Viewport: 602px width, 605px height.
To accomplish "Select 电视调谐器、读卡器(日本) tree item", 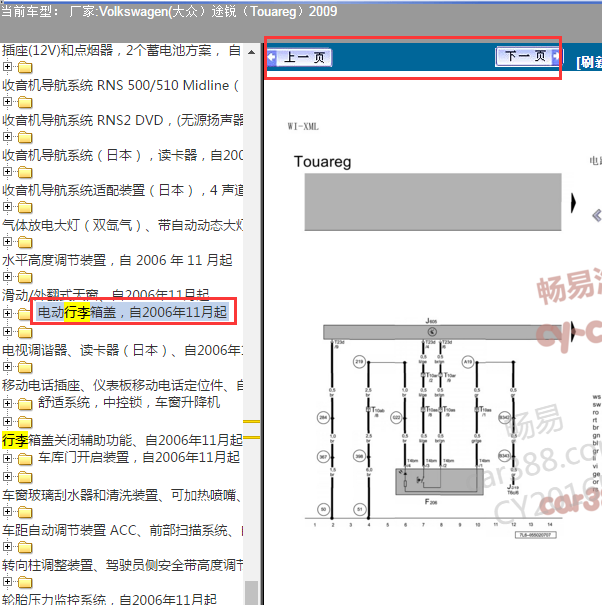I will click(x=122, y=350).
